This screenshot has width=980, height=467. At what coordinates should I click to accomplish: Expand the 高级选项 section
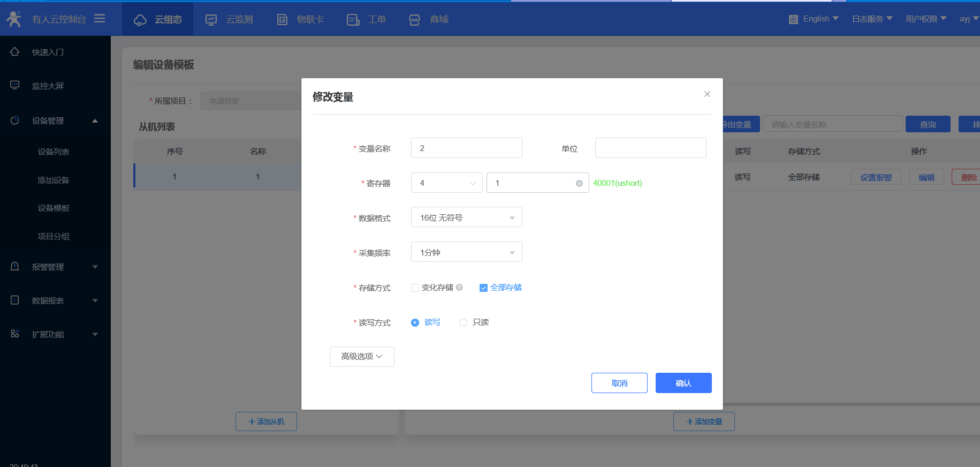[362, 357]
